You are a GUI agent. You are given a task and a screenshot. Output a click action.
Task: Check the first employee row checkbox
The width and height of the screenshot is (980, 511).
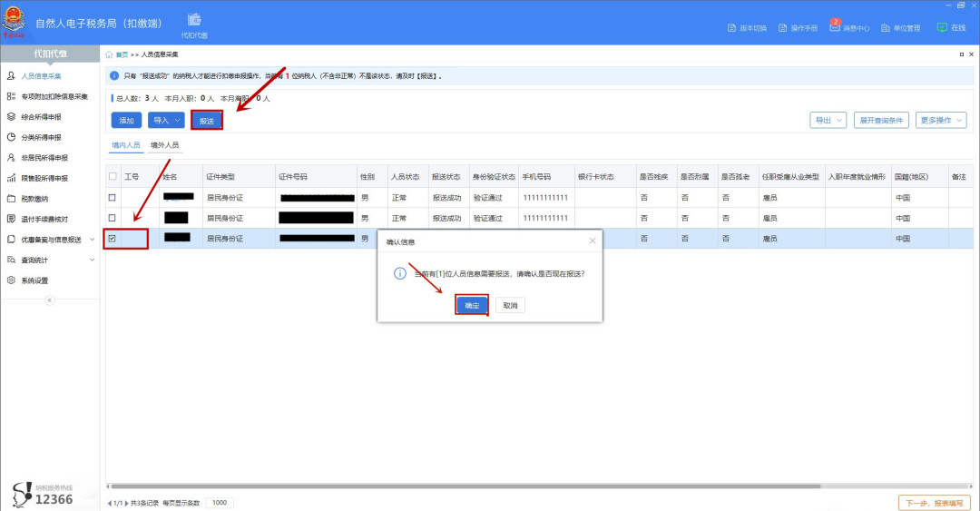113,197
